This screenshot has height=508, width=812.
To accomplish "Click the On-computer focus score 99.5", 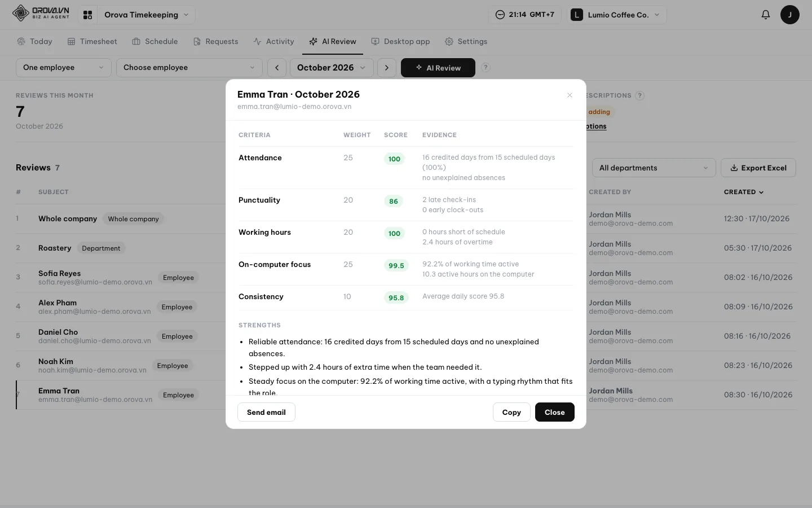I will click(396, 265).
